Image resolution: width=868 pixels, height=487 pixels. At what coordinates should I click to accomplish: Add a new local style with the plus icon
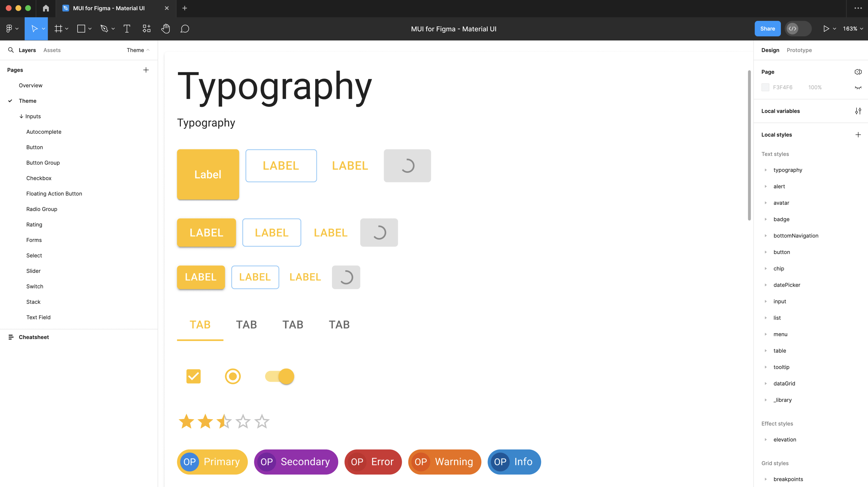pyautogui.click(x=858, y=134)
